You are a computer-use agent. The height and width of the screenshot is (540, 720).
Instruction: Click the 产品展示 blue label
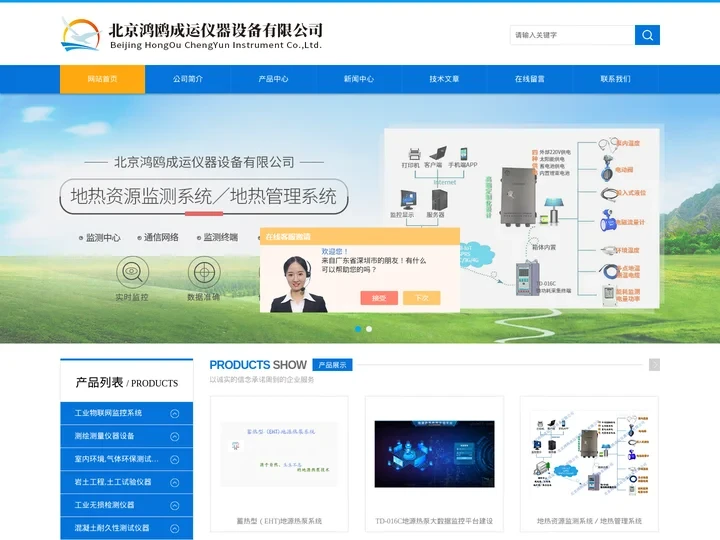tap(332, 365)
